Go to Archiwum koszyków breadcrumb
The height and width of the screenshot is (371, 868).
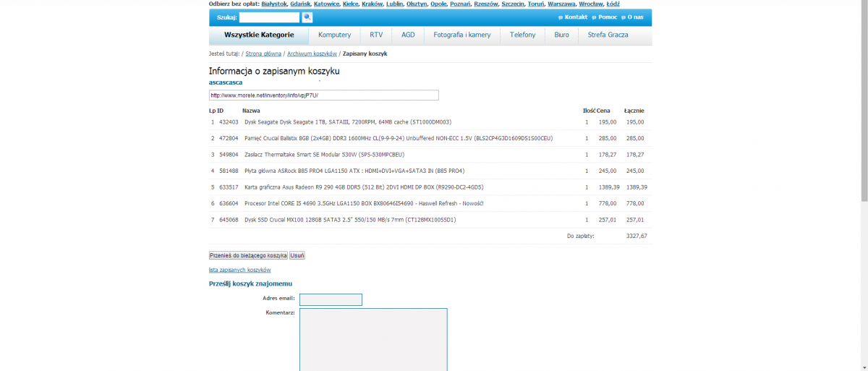click(x=312, y=54)
